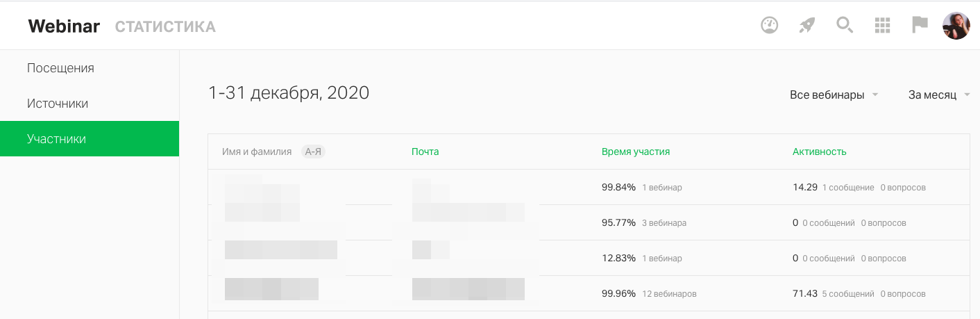The image size is (980, 319).
Task: Click the Имя и фамилия column header
Action: pyautogui.click(x=257, y=152)
